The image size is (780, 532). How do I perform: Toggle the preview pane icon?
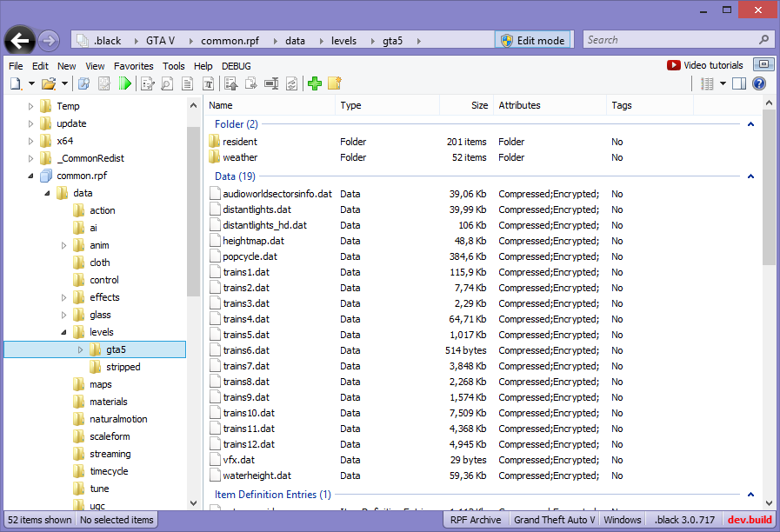[x=739, y=83]
